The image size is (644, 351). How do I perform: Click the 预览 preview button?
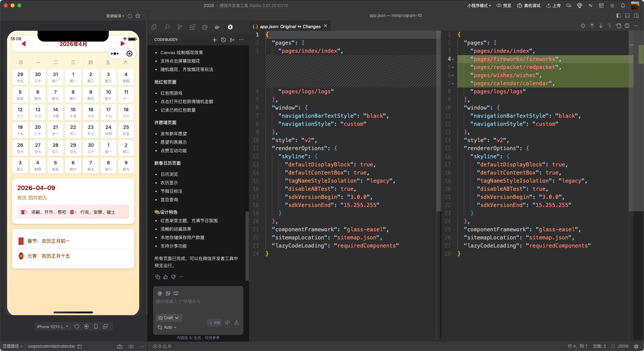(x=504, y=5)
